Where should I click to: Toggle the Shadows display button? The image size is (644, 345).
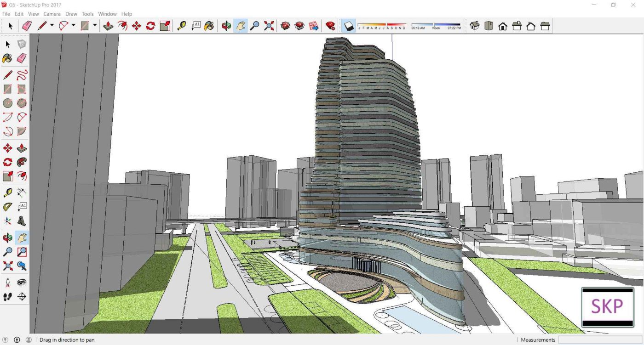pos(349,26)
